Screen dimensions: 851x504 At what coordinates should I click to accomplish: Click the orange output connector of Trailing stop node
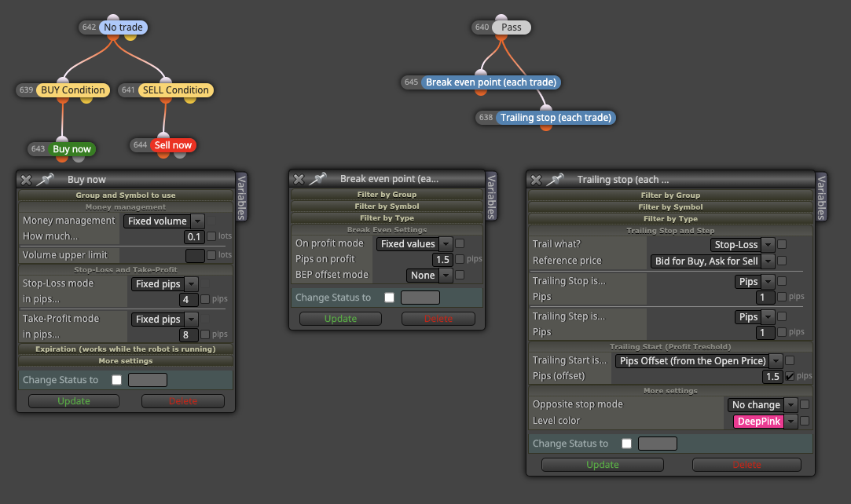coord(546,127)
